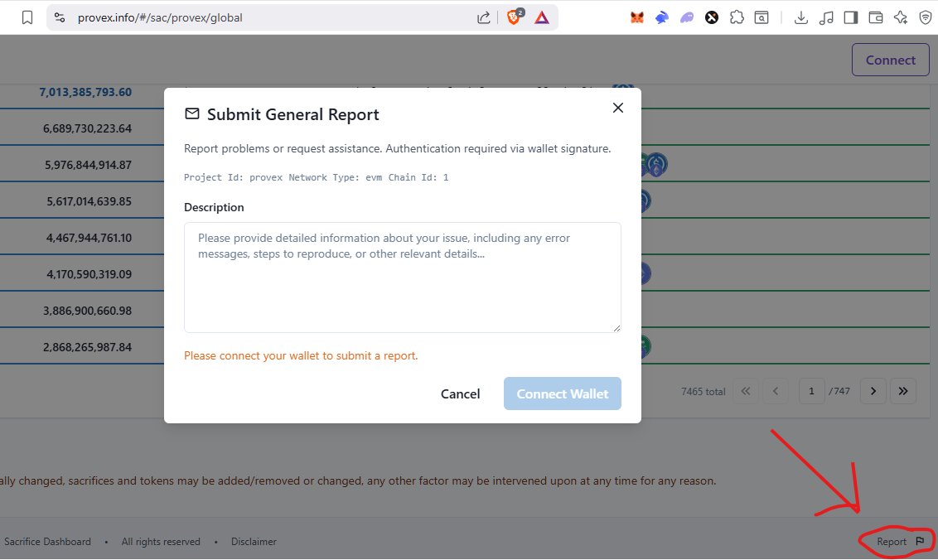The width and height of the screenshot is (938, 560).
Task: Open the Rabby wallet extension
Action: point(660,17)
